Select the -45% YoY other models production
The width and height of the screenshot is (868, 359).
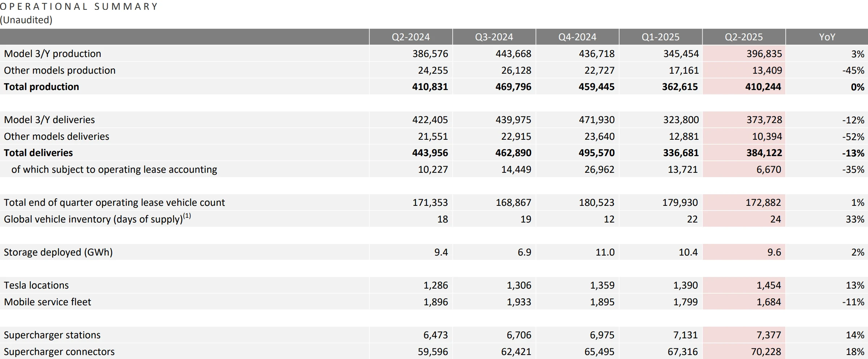(x=853, y=70)
